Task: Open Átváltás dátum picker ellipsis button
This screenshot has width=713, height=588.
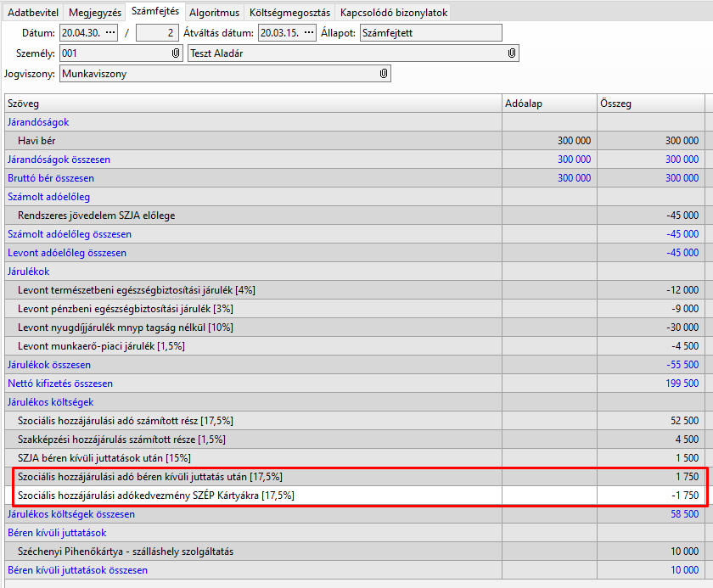Action: (x=309, y=33)
